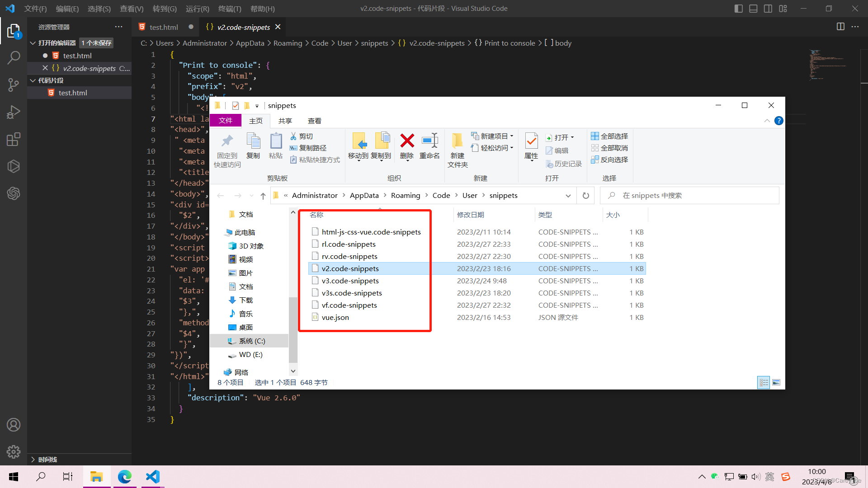Select 系统 (C:) in navigation pane

(249, 341)
